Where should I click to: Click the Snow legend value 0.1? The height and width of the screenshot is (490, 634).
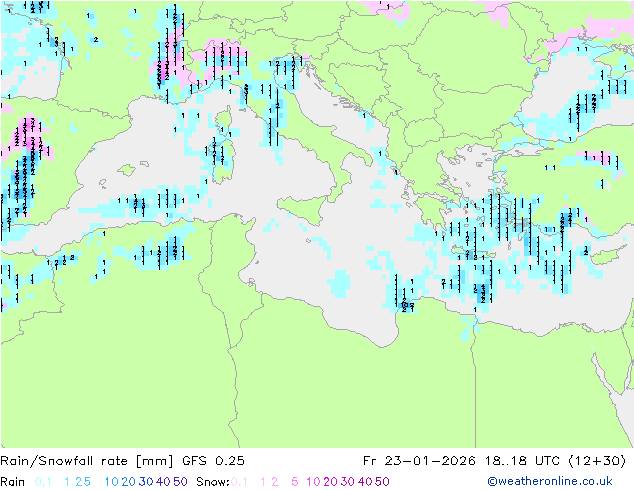point(239,482)
